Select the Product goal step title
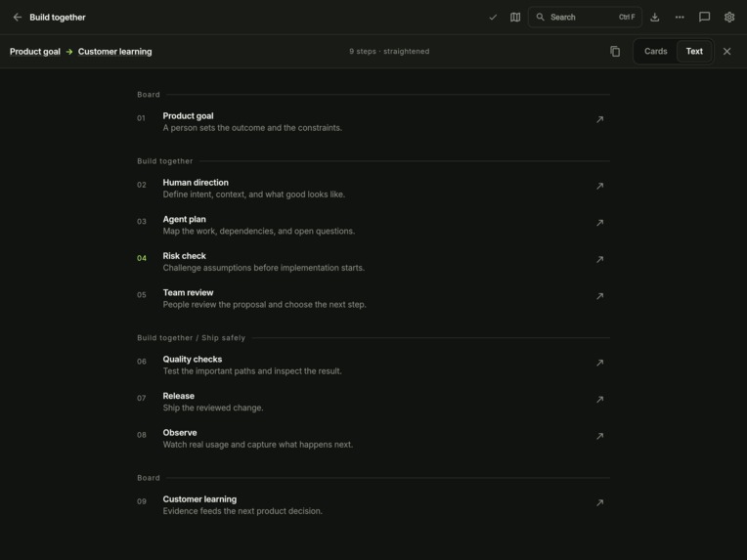747x560 pixels. (188, 115)
